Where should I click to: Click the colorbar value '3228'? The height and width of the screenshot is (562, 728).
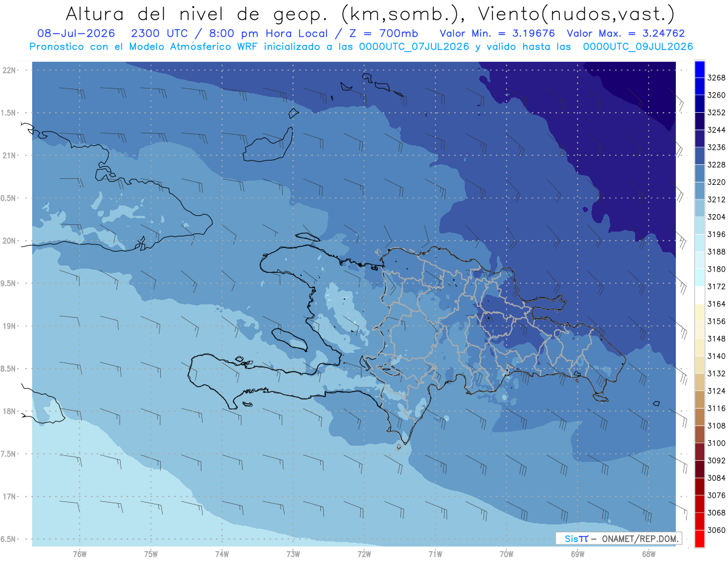pos(716,165)
